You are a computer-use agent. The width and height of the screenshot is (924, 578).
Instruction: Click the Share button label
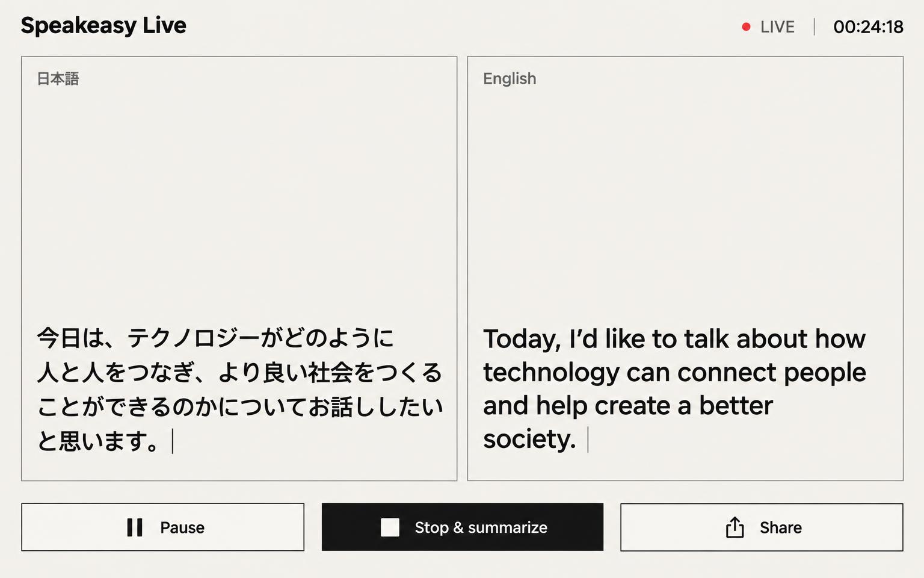click(x=780, y=527)
